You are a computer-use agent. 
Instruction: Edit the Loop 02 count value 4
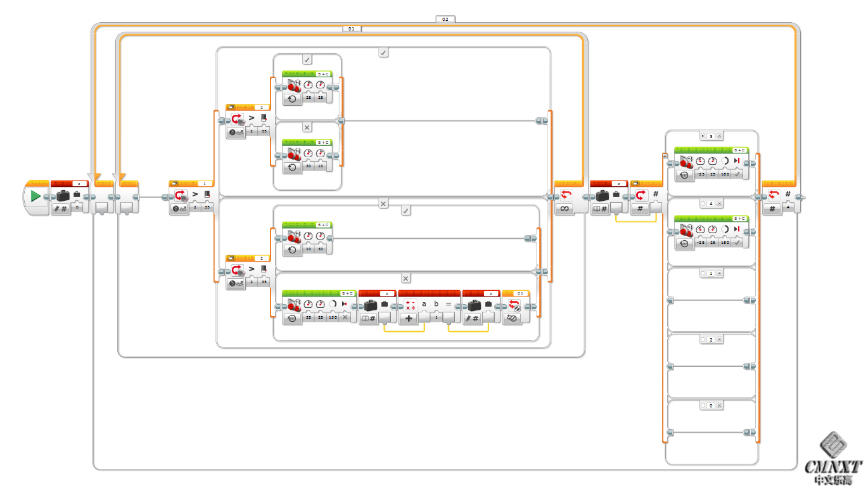[788, 207]
